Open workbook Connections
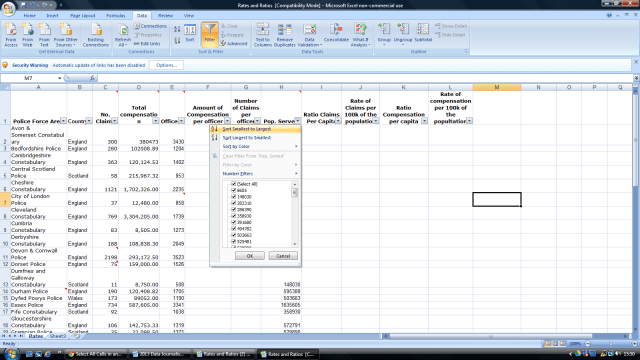 tap(151, 26)
